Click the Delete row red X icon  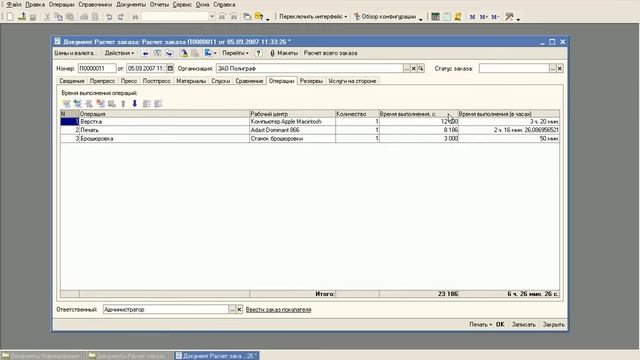[x=100, y=104]
